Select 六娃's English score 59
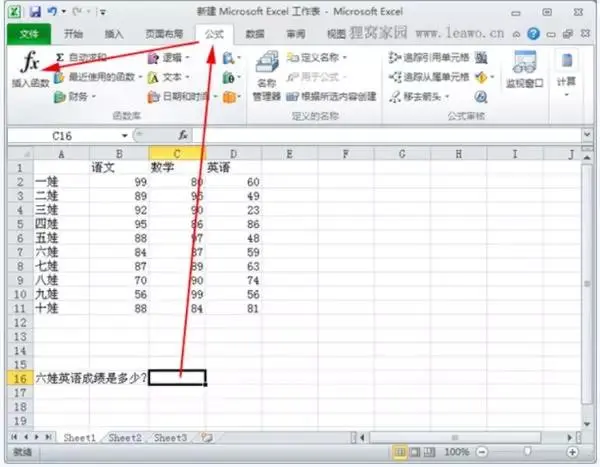 [233, 252]
